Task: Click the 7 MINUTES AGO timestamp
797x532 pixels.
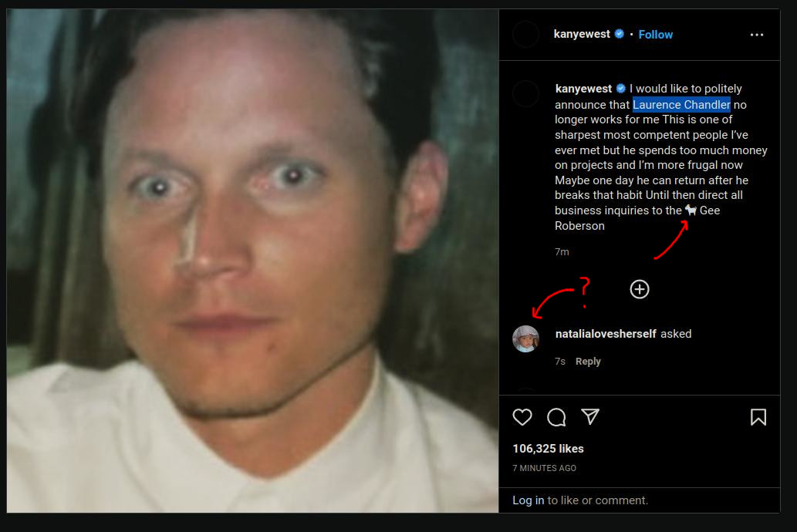Action: 544,468
